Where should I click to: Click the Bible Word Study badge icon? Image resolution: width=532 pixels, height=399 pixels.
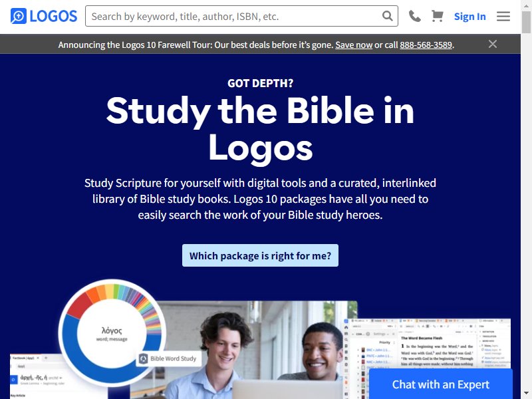(144, 358)
